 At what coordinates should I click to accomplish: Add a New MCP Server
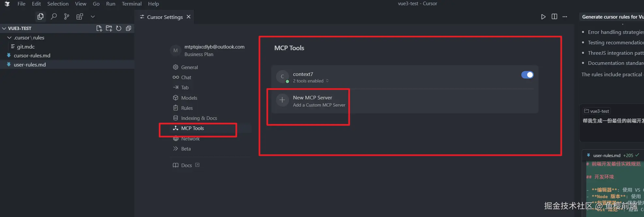pyautogui.click(x=312, y=101)
